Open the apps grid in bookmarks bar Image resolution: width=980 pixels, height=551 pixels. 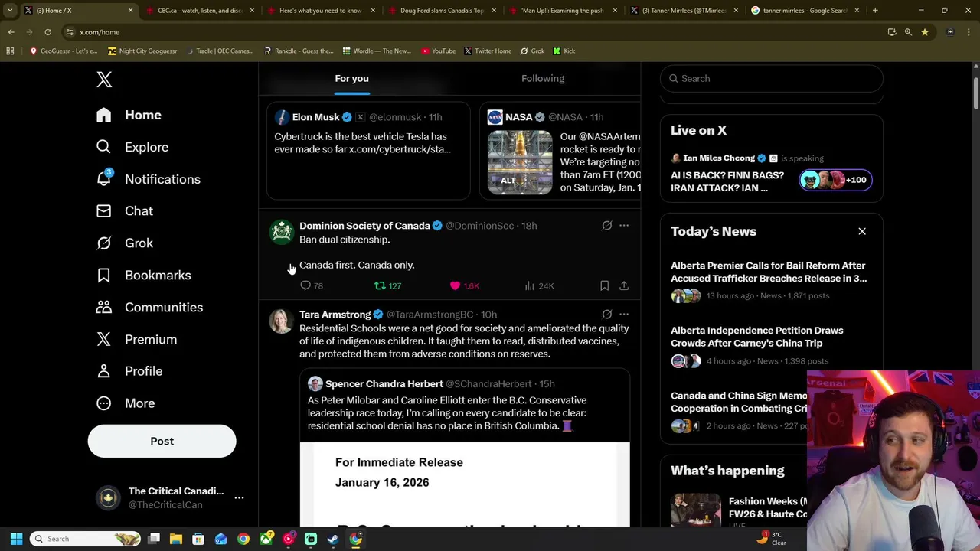click(10, 51)
